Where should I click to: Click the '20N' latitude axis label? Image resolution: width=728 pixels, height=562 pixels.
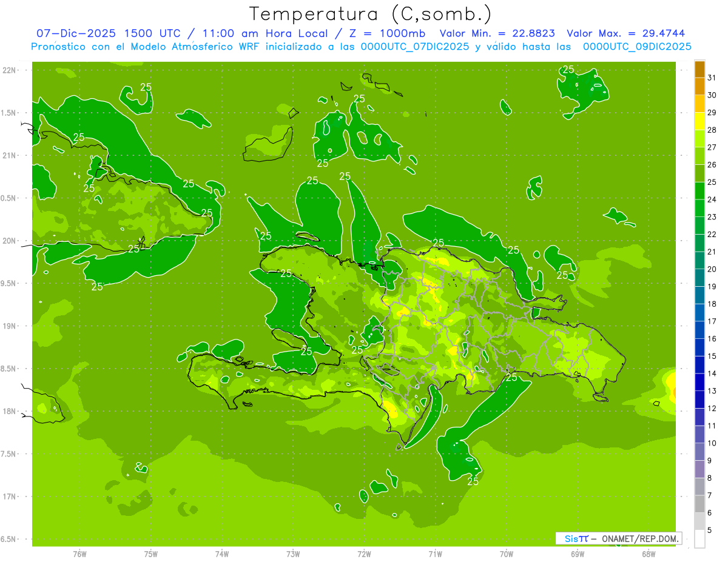point(9,241)
